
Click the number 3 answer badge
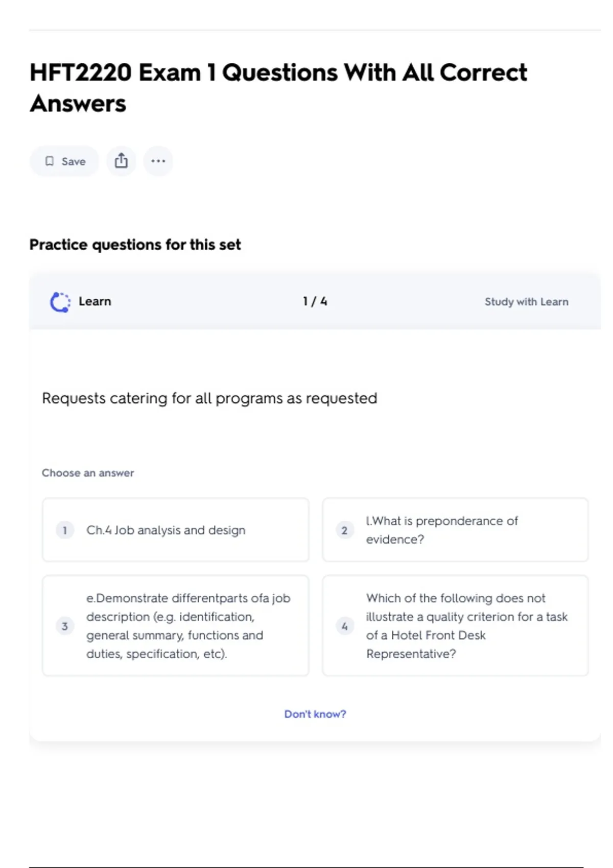click(65, 626)
